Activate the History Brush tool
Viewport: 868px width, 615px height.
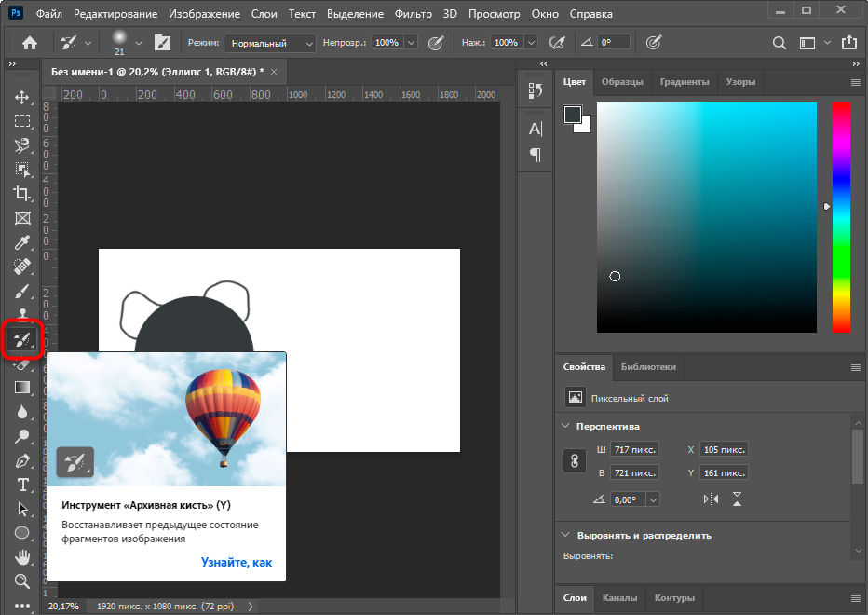pyautogui.click(x=22, y=340)
